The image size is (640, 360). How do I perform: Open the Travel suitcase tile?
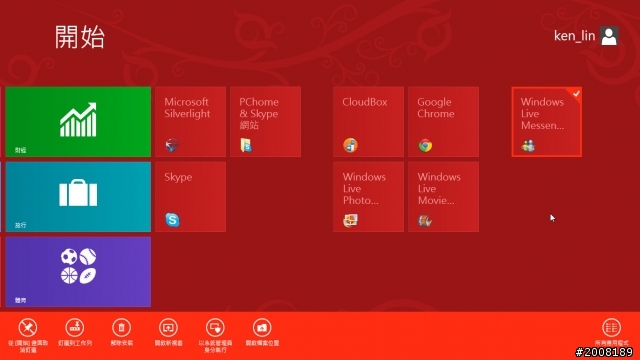(x=78, y=197)
